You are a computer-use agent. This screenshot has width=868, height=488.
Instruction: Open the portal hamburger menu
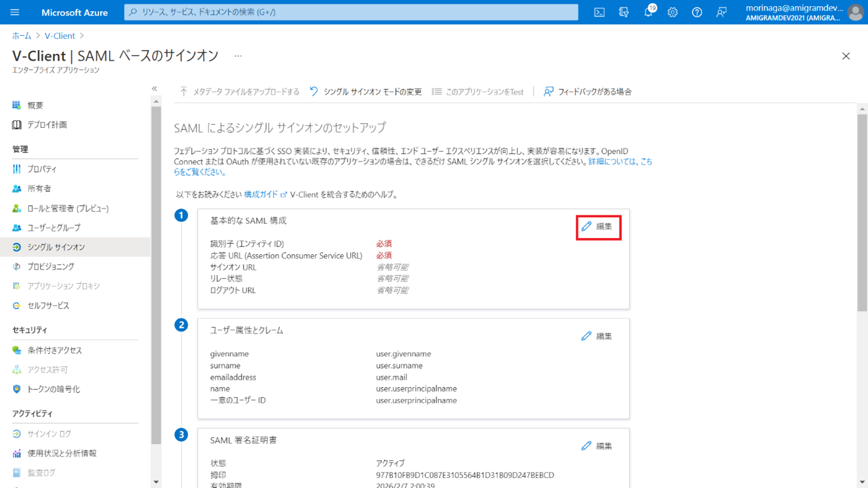(14, 12)
